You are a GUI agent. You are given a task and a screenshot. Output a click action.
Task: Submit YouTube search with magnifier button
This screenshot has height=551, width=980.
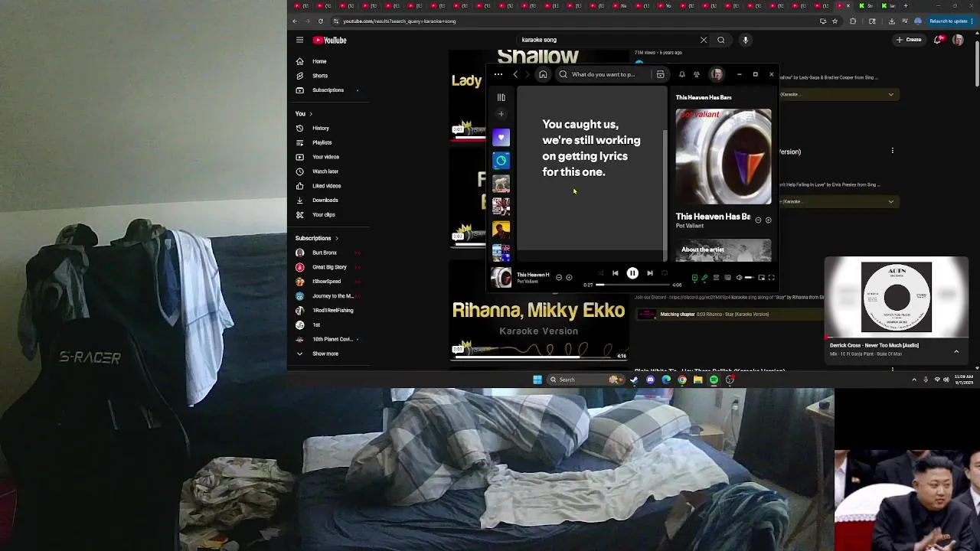coord(720,40)
